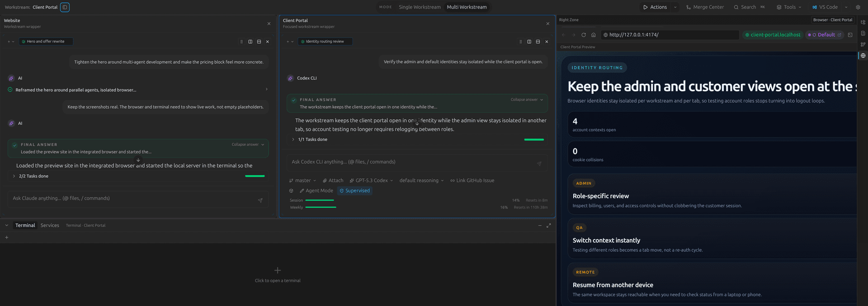Open Search in top bar
Image resolution: width=868 pixels, height=306 pixels.
(749, 7)
